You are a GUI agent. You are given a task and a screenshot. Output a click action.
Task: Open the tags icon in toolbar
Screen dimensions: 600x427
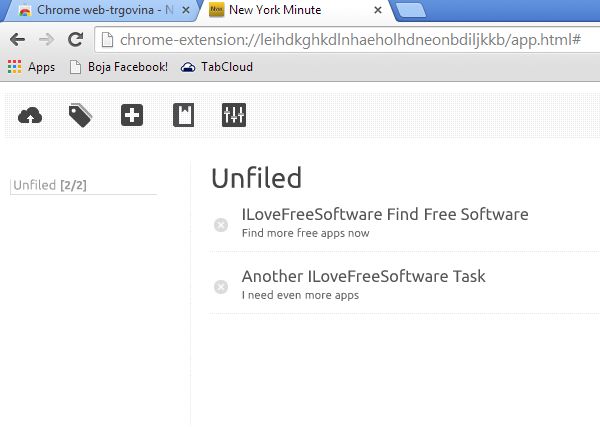click(x=80, y=116)
